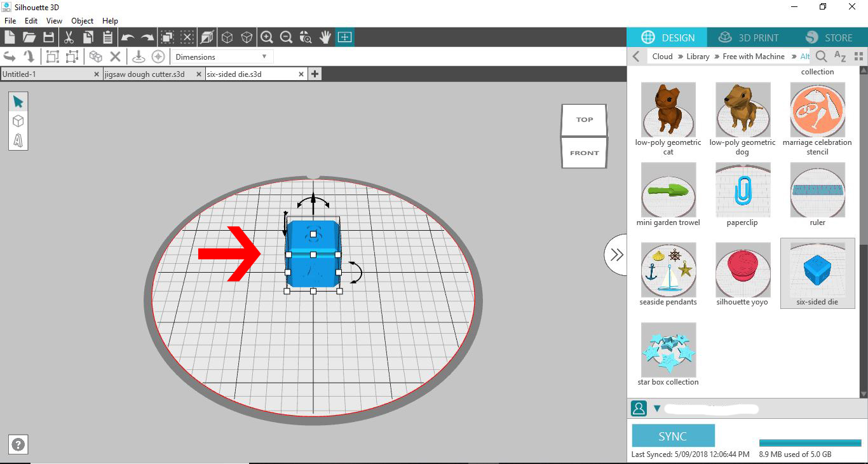Open the Dimensions dropdown
This screenshot has width=868, height=464.
221,57
